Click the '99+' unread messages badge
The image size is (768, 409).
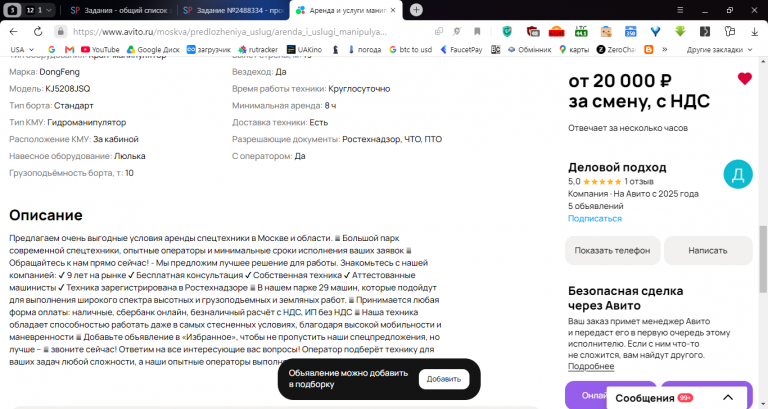click(685, 398)
